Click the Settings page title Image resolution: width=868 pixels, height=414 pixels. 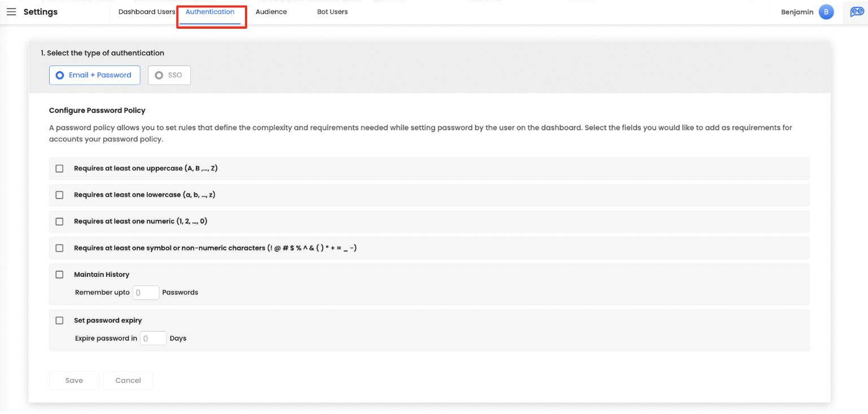pos(41,12)
